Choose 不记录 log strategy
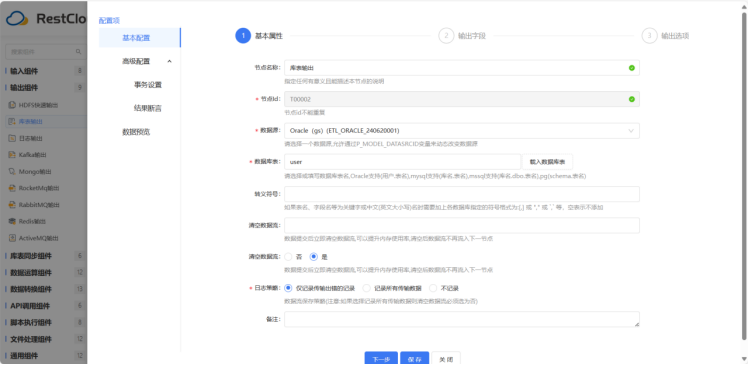The width and height of the screenshot is (748, 365). coord(433,288)
